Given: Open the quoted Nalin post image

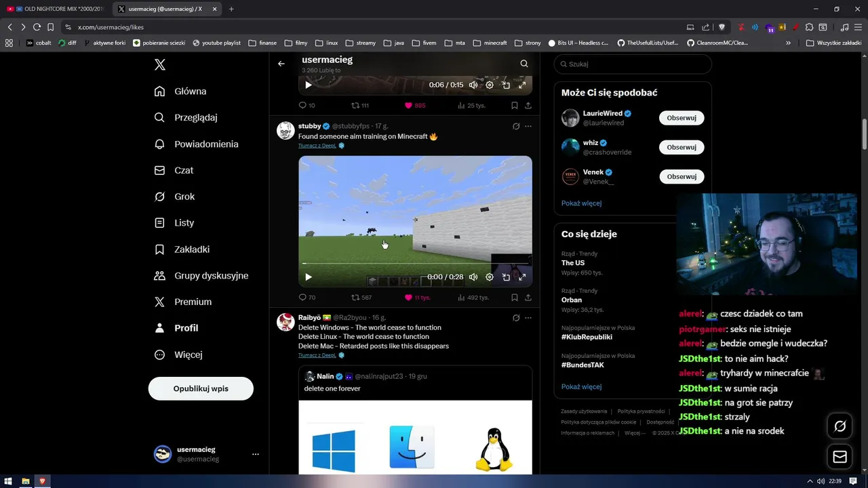Looking at the screenshot, I should 415,437.
